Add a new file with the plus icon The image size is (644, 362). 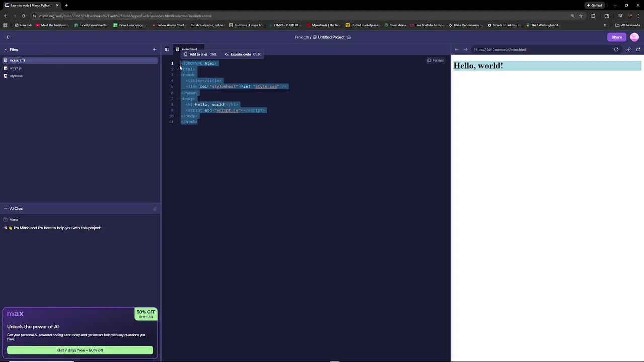[x=155, y=50]
